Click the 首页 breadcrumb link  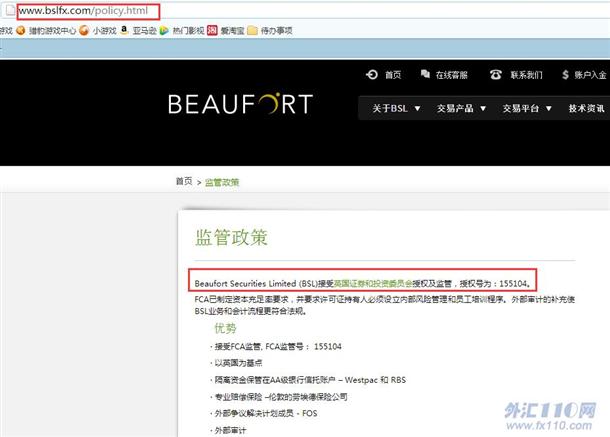coord(184,181)
